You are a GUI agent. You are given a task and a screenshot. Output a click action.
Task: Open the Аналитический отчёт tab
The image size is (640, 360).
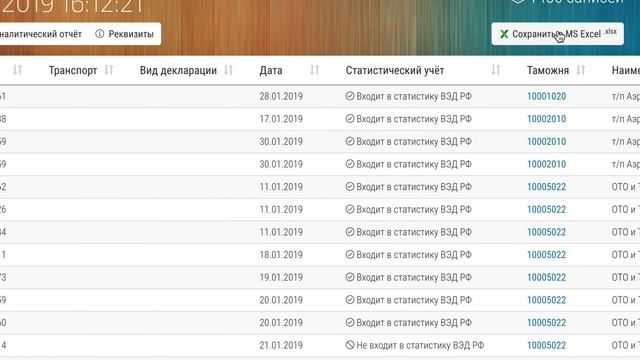point(41,34)
